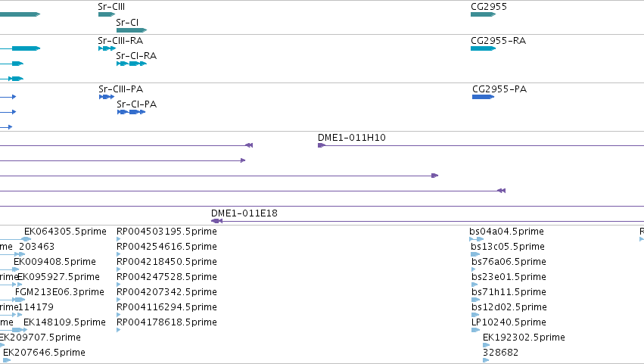Select the bs76a06.5prime label
The width and height of the screenshot is (644, 364).
pos(509,262)
